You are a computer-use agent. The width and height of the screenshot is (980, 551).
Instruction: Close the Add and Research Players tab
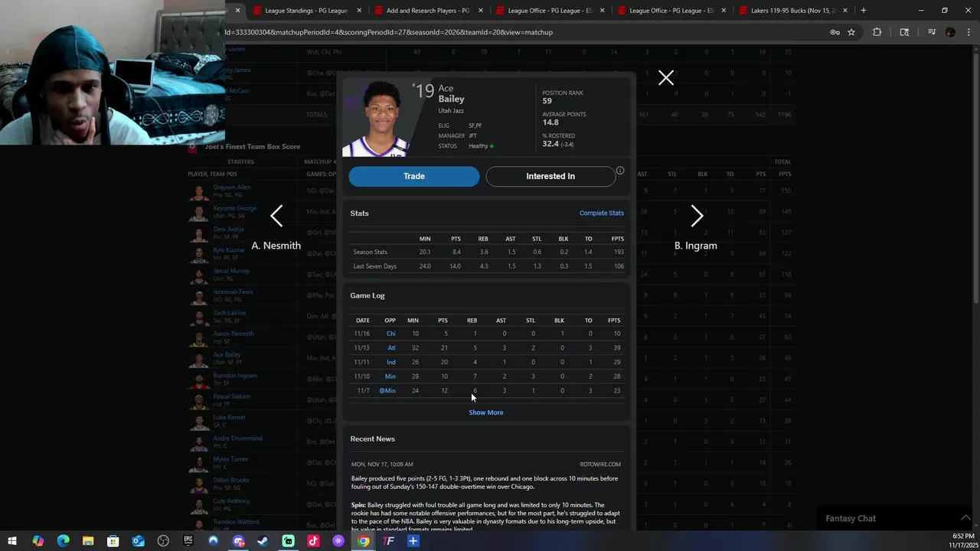tap(481, 11)
